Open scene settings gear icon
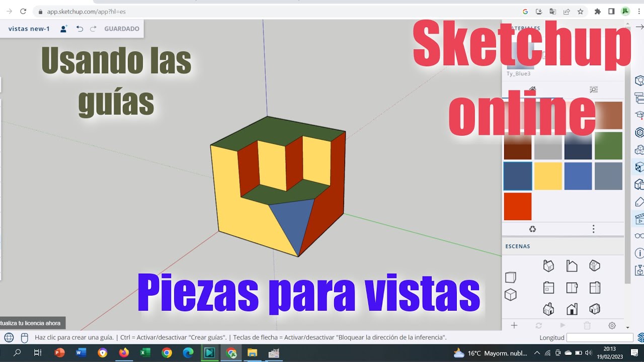The image size is (644, 362). [612, 325]
